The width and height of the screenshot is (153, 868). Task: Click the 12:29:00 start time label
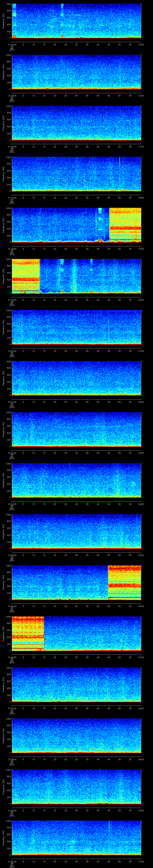coord(12,810)
